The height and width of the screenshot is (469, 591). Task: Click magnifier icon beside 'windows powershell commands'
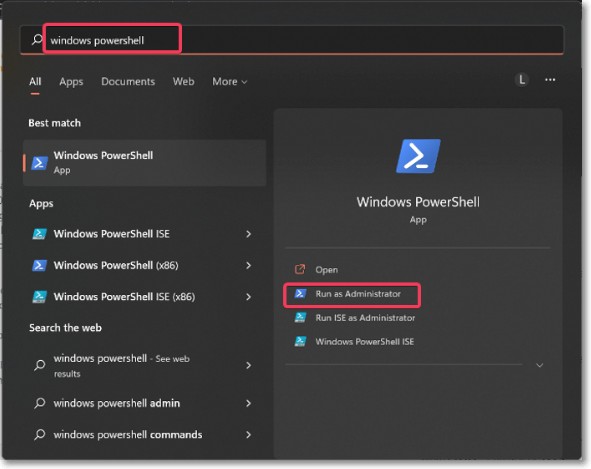point(40,434)
